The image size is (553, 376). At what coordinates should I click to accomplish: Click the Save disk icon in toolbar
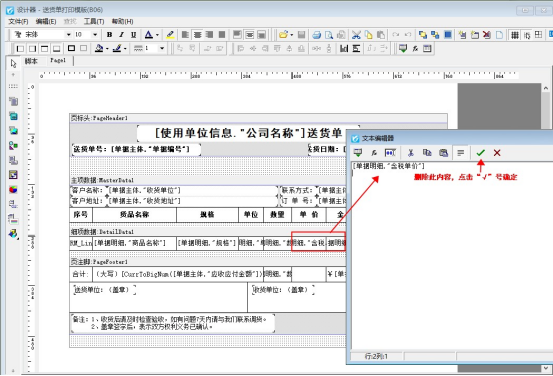(x=301, y=35)
